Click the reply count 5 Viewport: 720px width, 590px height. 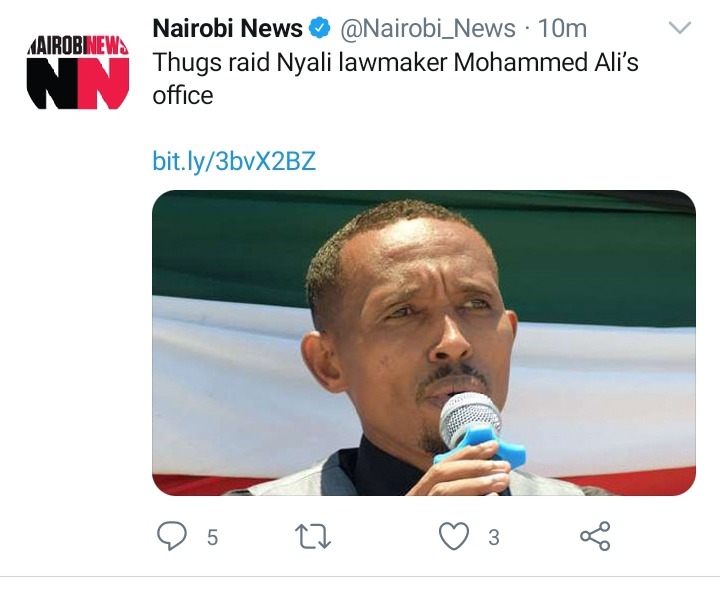pos(212,537)
